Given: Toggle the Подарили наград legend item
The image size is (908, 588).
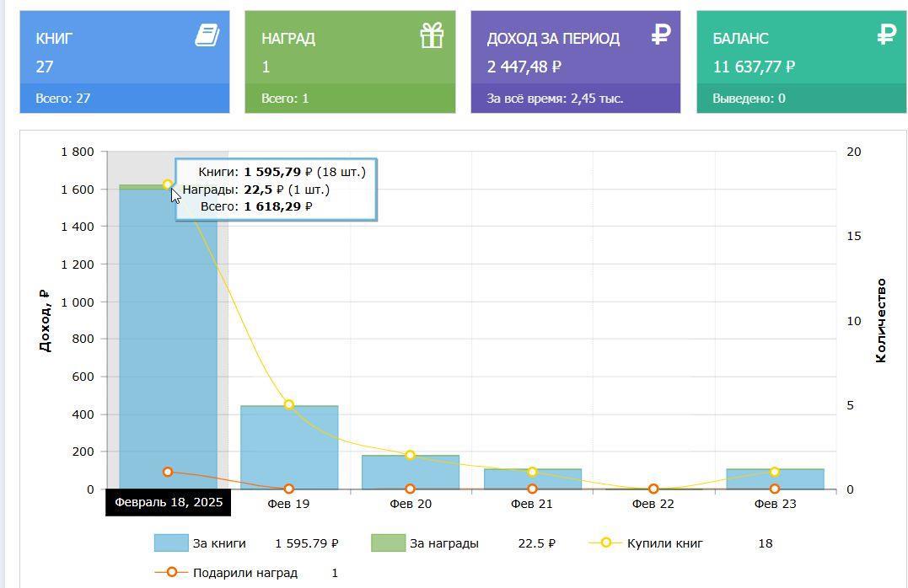Looking at the screenshot, I should pyautogui.click(x=244, y=573).
